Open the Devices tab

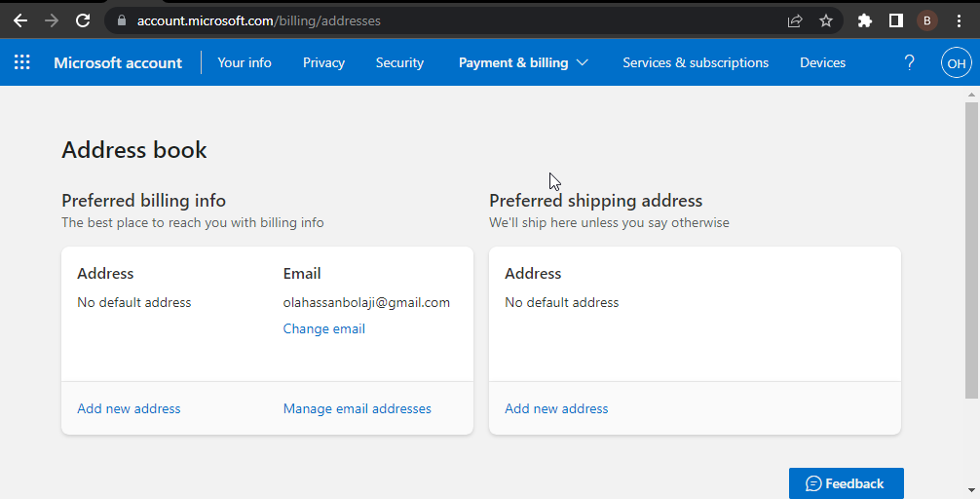(x=822, y=62)
